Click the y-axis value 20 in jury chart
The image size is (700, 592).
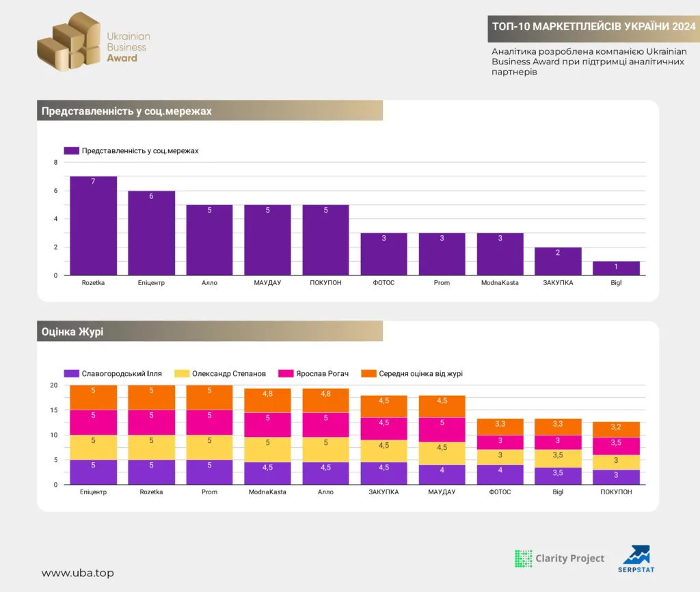point(54,386)
